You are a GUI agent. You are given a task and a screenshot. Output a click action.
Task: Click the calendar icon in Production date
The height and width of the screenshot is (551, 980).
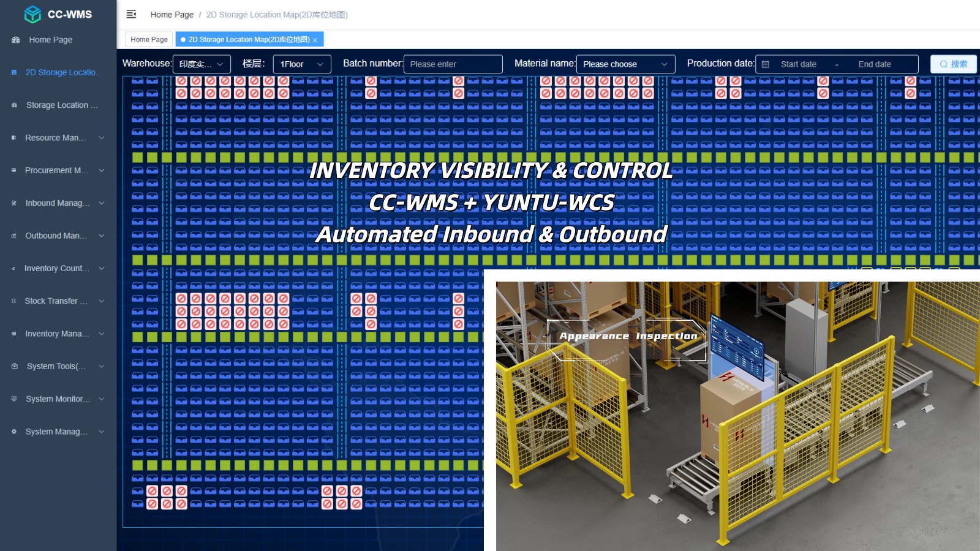point(765,64)
